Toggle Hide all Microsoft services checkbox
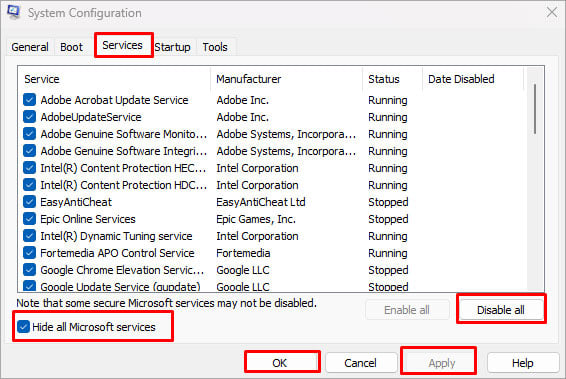Screen dimensions: 566x379 click(23, 327)
